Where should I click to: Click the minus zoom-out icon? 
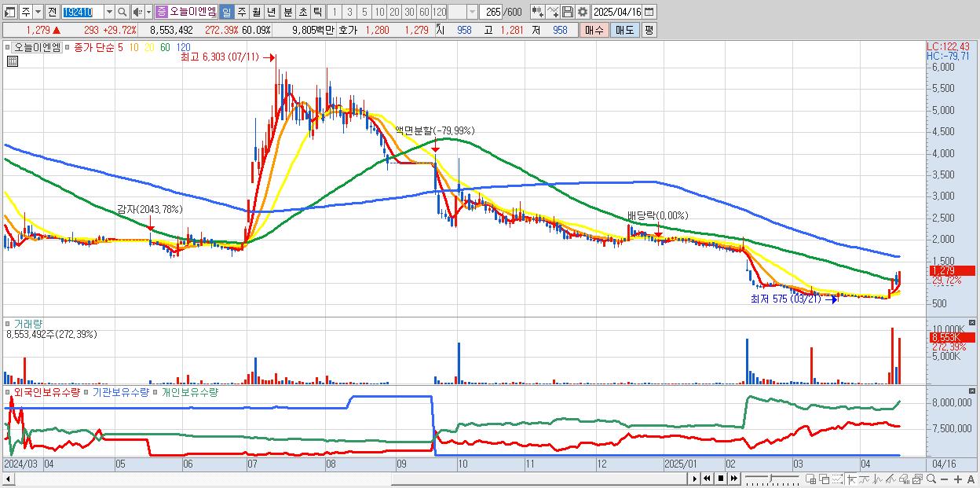[944, 479]
